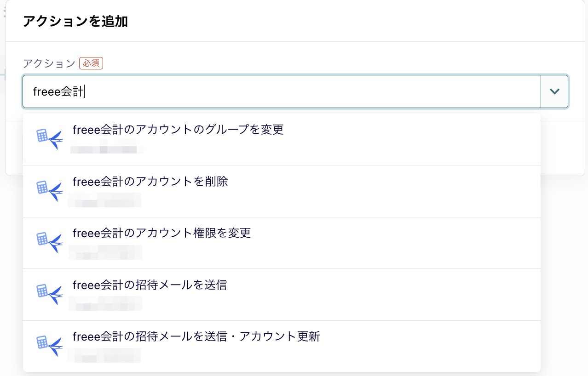Click blurred subtitle under '招待メールを送信'
This screenshot has width=588, height=376.
(x=105, y=304)
